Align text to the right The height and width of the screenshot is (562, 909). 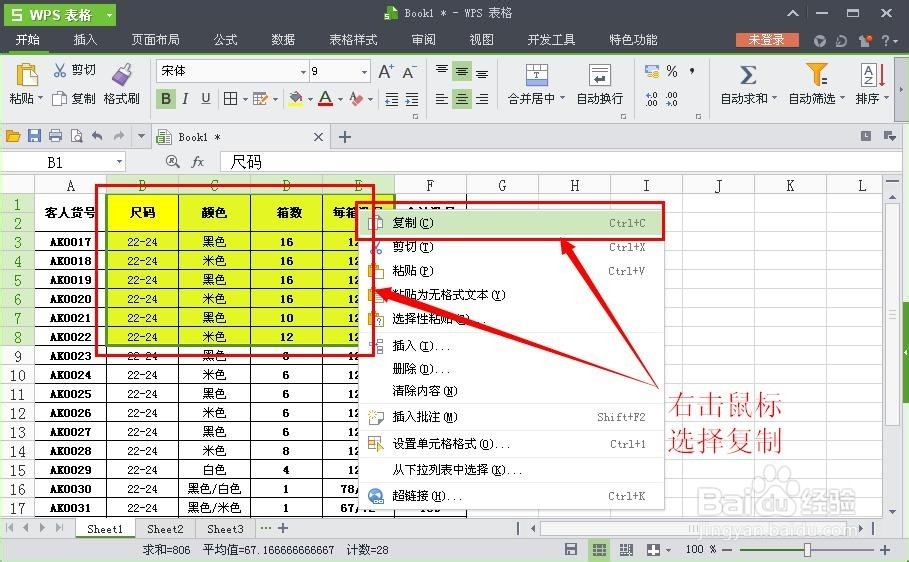(x=482, y=99)
